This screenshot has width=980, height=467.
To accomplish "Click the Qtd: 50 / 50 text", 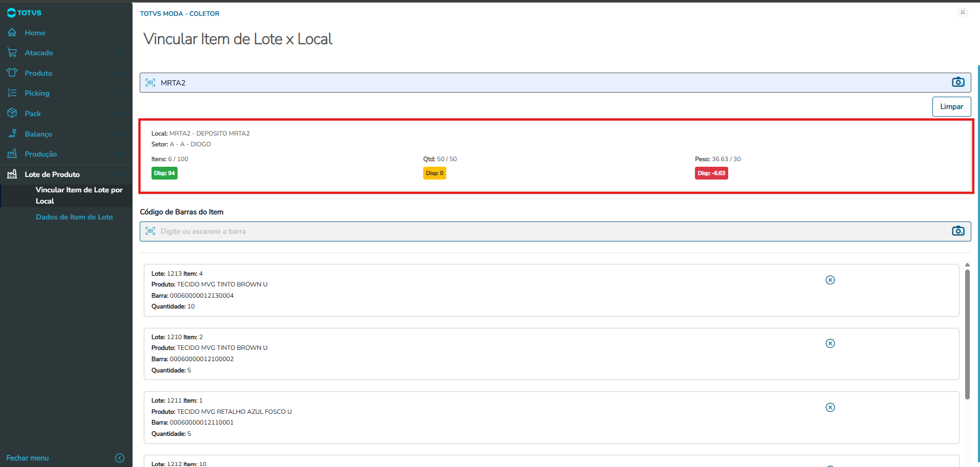I will click(440, 159).
